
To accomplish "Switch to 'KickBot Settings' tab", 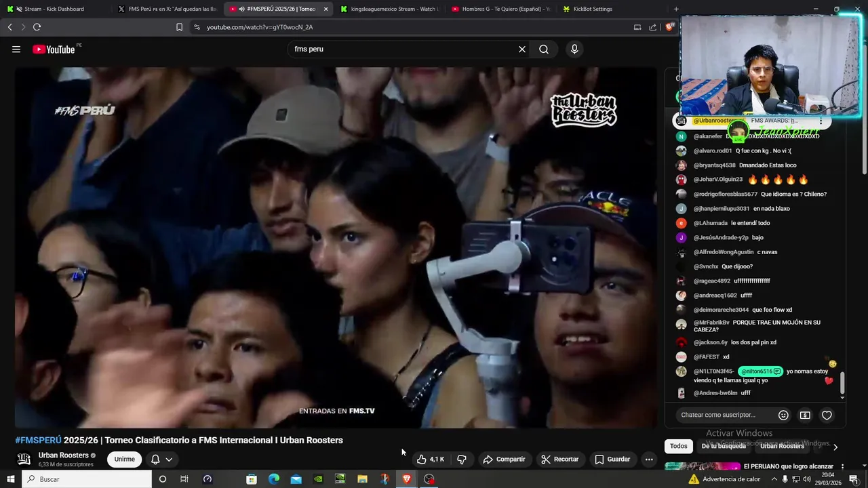I will pos(612,9).
